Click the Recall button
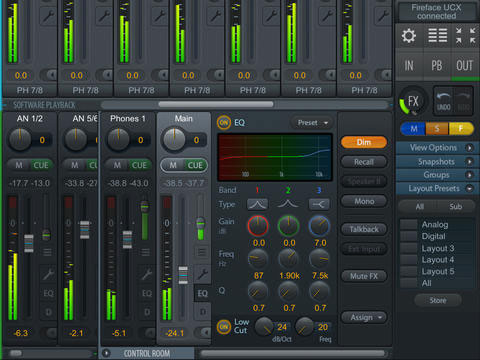Image resolution: width=480 pixels, height=360 pixels. pos(364,162)
